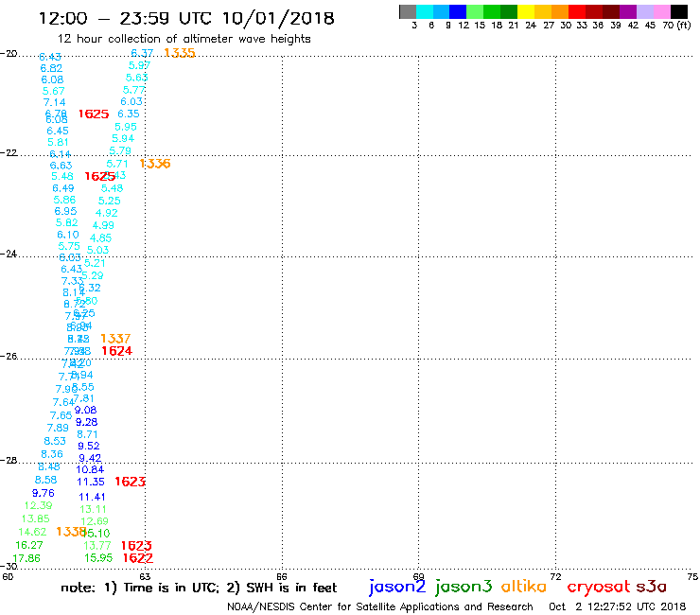The width and height of the screenshot is (700, 615).
Task: Click wave height value '17.86'
Action: click(26, 559)
